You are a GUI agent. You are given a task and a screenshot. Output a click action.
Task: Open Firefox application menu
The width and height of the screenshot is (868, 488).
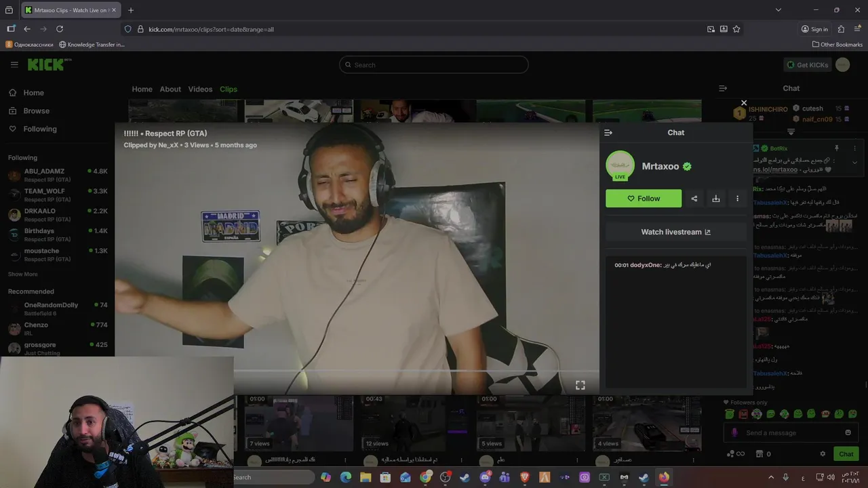pyautogui.click(x=857, y=29)
